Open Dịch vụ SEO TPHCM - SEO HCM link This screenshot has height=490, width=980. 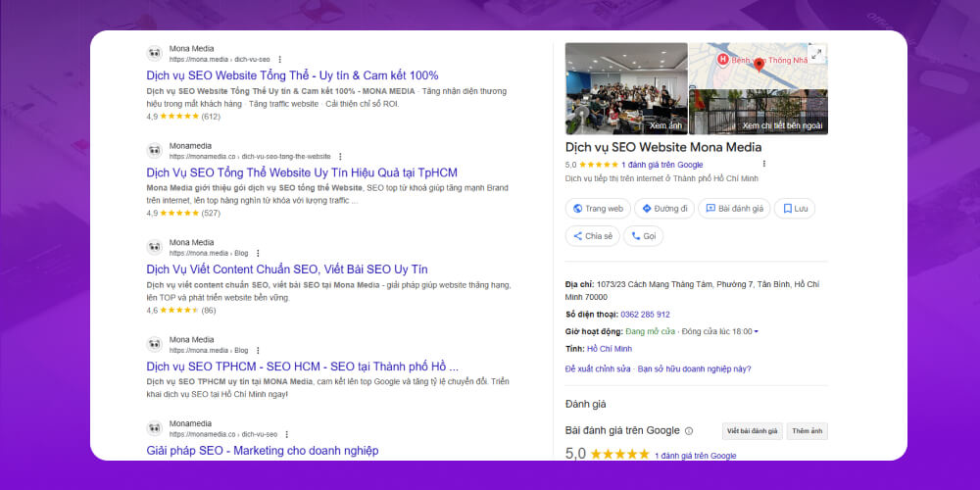(x=303, y=367)
